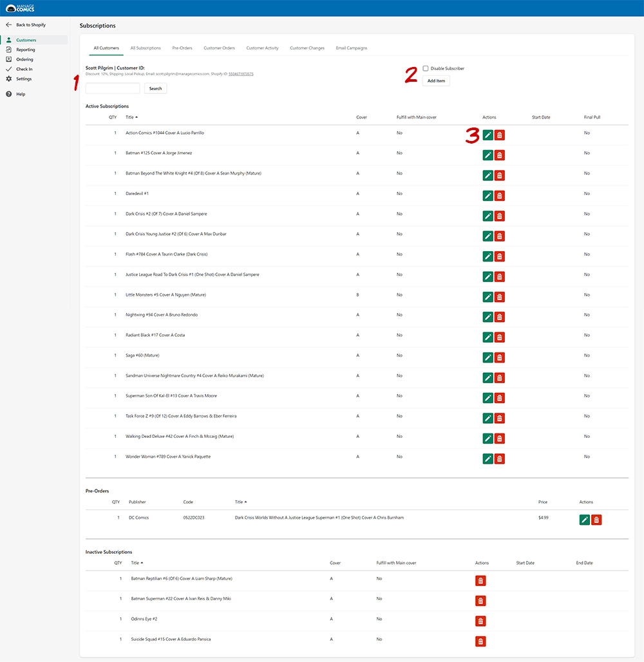The width and height of the screenshot is (644, 662).
Task: Open the Pre-Orders tab
Action: pos(182,48)
